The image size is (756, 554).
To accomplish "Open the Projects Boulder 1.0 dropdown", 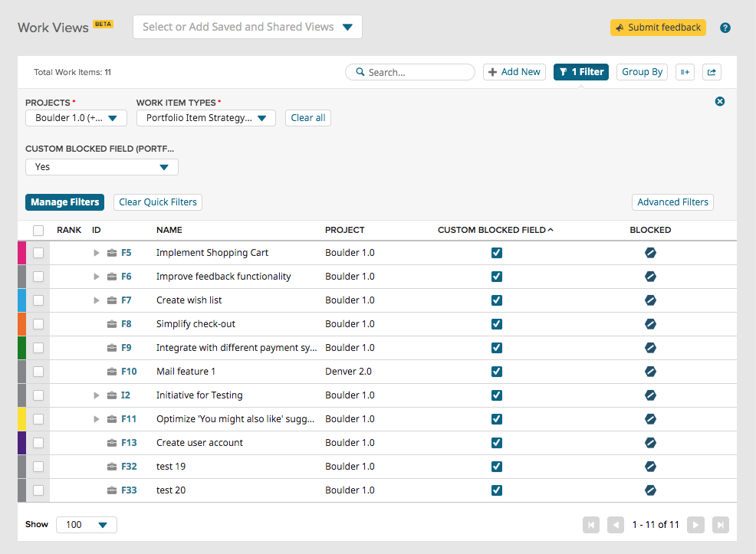I will coord(76,118).
